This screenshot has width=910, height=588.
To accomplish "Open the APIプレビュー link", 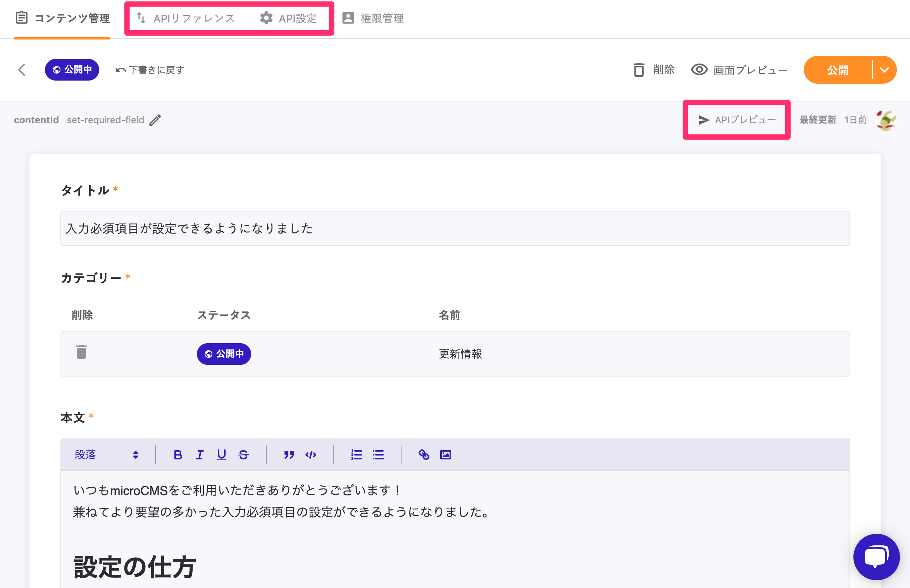I will click(737, 120).
